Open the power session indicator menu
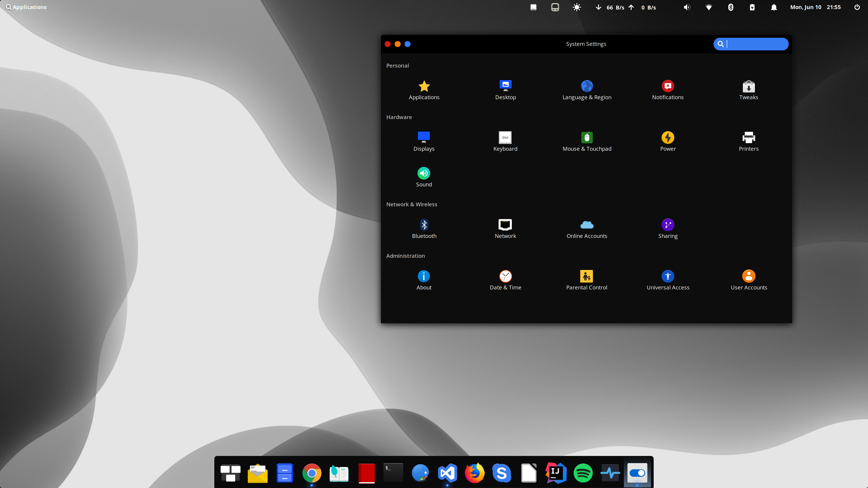The height and width of the screenshot is (488, 868). pyautogui.click(x=857, y=7)
